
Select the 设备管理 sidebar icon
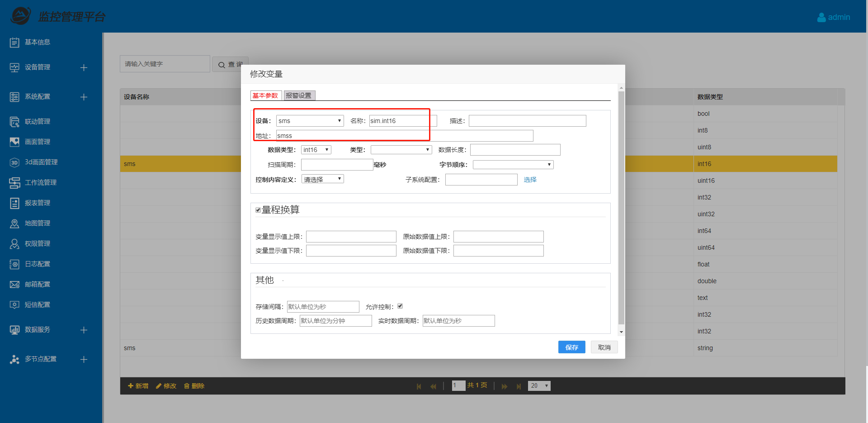point(14,67)
